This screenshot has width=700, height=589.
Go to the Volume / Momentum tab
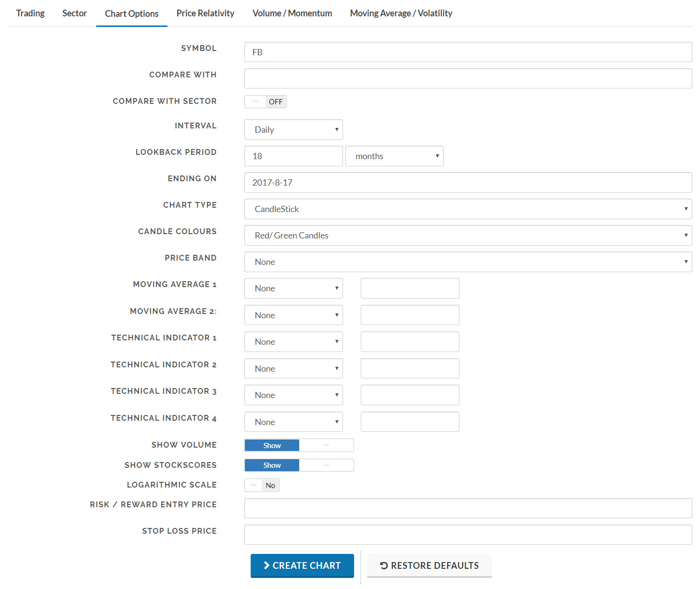(292, 13)
